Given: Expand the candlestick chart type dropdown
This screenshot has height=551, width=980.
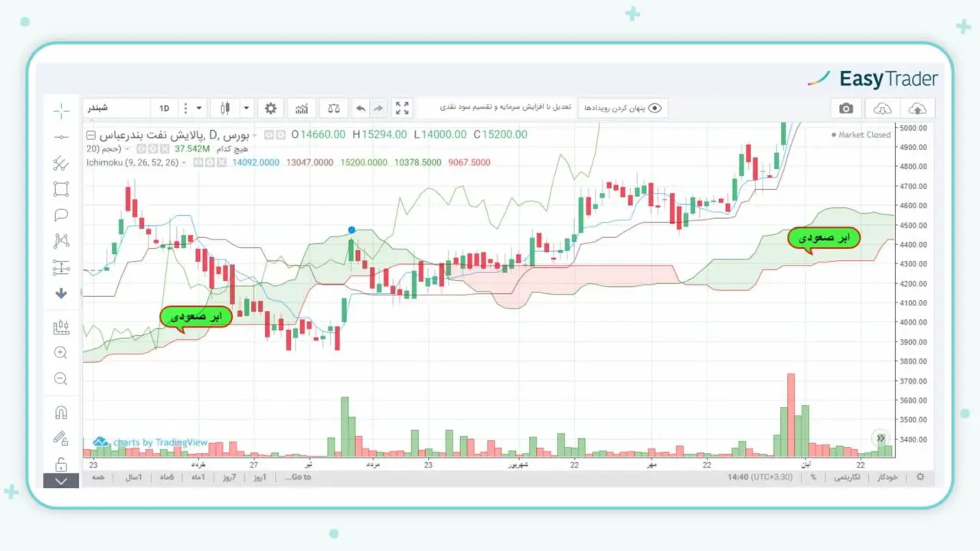Looking at the screenshot, I should tap(246, 109).
